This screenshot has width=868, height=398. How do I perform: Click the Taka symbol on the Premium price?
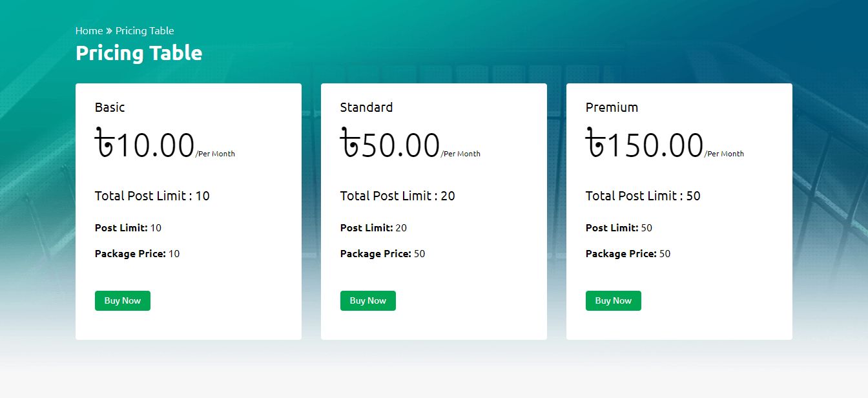595,143
